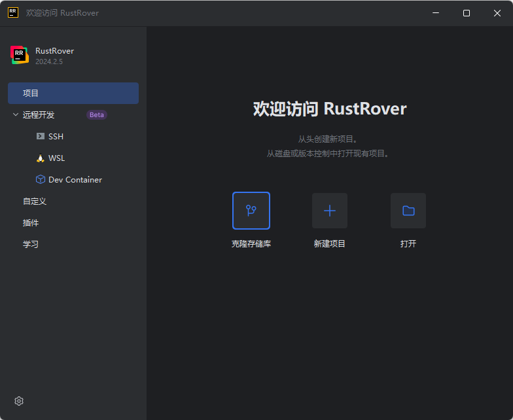This screenshot has width=513, height=420.
Task: Click the Beta badge next to 远程开发
Action: point(96,115)
